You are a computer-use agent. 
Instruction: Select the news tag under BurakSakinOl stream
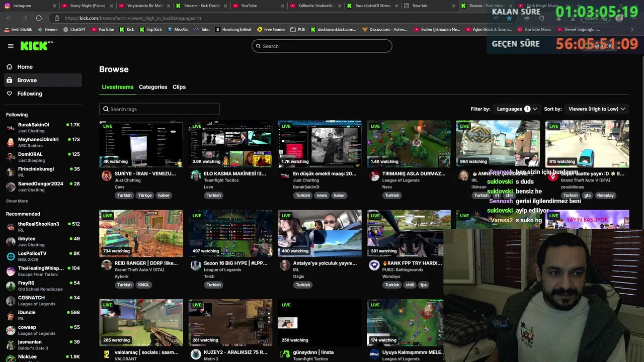[322, 195]
